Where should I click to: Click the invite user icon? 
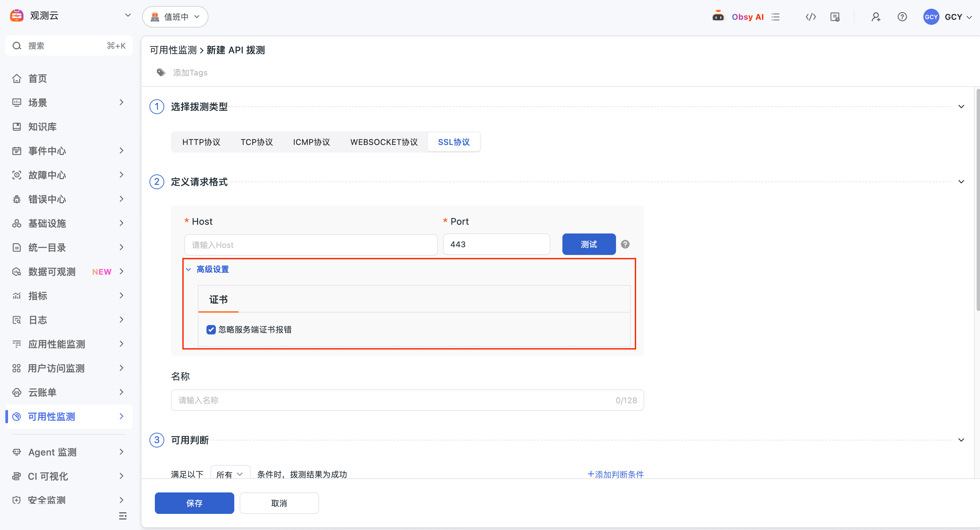coord(876,17)
